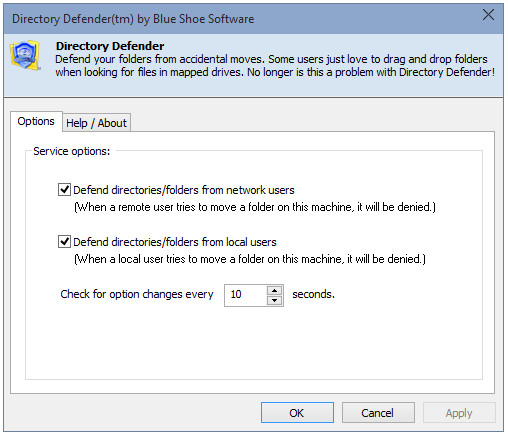Confirm settings with the OK button
This screenshot has height=436, width=508.
(x=297, y=413)
